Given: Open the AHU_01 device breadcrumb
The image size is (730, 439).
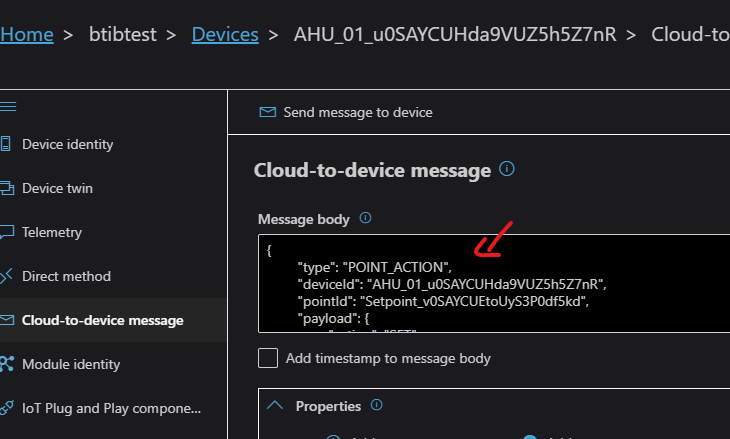Looking at the screenshot, I should [x=457, y=35].
